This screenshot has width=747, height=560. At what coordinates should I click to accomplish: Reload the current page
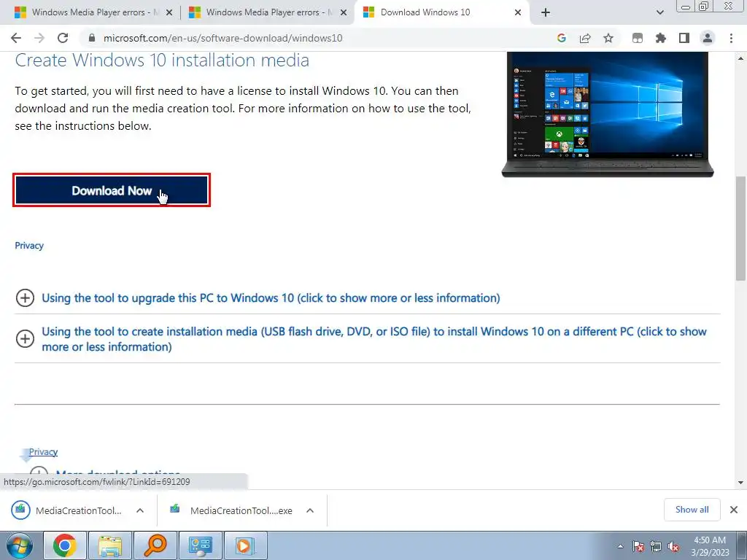point(63,38)
